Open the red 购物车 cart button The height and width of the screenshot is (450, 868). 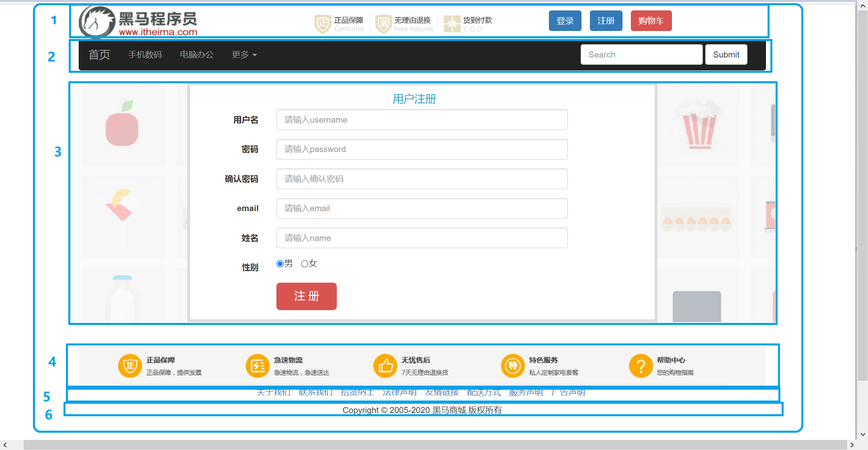coord(651,21)
